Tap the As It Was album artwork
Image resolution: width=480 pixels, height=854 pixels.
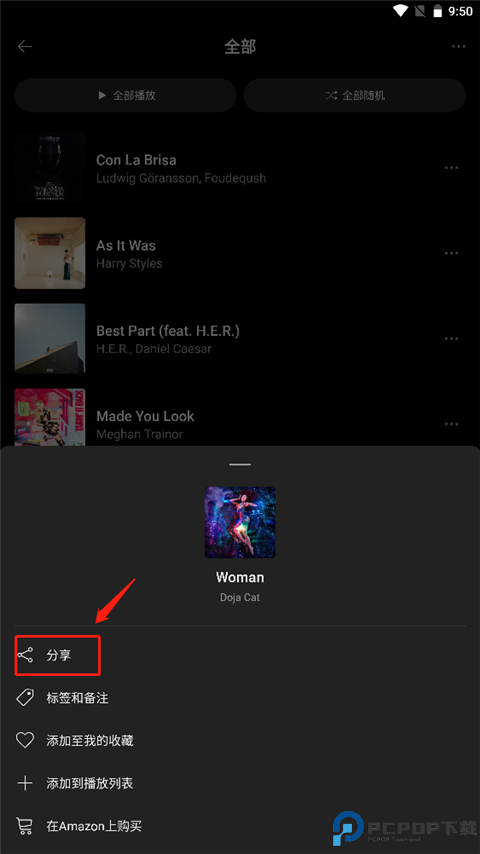pyautogui.click(x=50, y=253)
